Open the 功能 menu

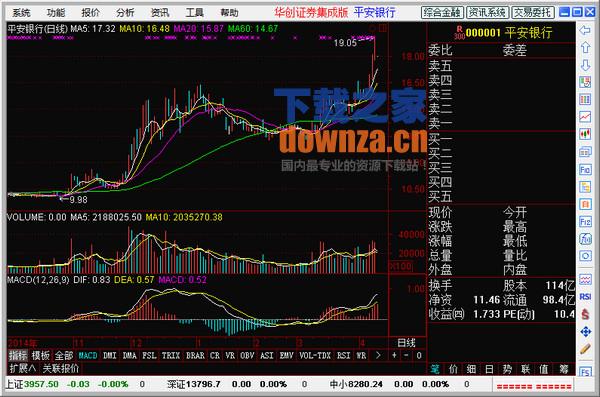[x=56, y=13]
